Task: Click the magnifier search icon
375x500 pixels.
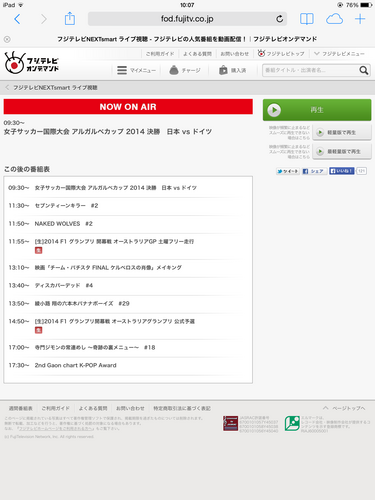Action: tap(364, 70)
